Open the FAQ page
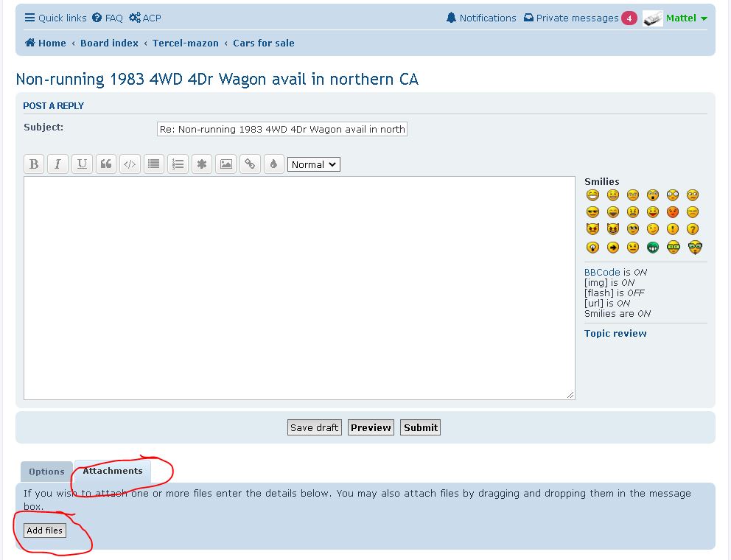 108,18
